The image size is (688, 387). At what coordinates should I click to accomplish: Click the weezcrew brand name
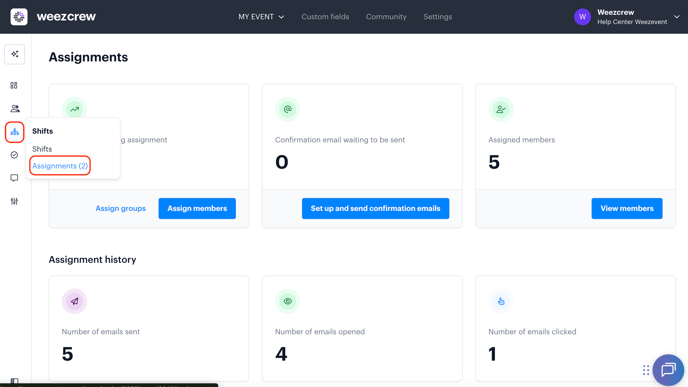pos(66,17)
